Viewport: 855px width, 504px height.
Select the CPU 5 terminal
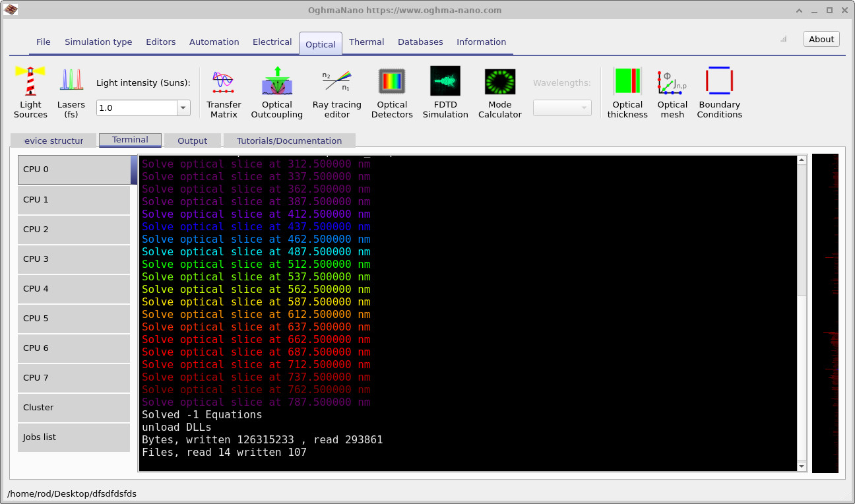click(x=74, y=318)
